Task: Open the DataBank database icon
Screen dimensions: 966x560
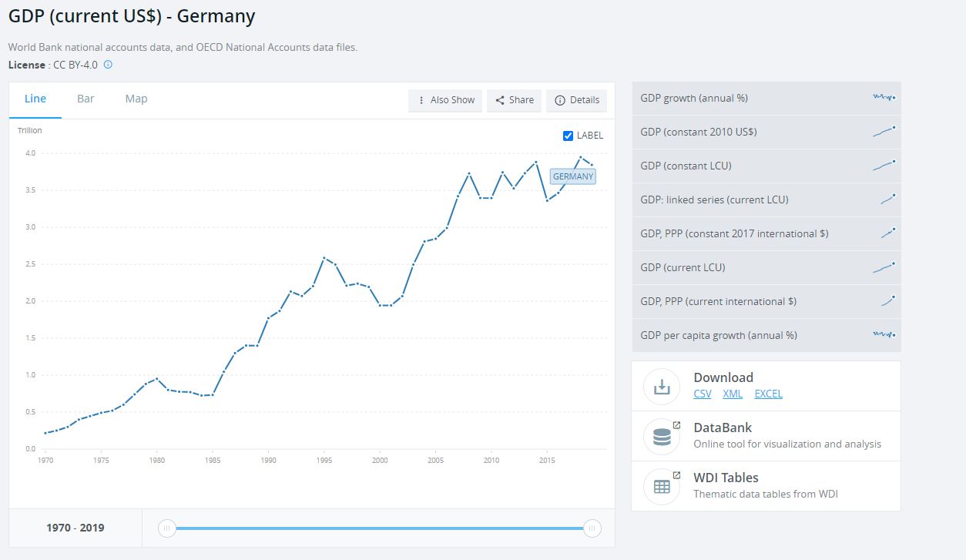Action: tap(662, 437)
